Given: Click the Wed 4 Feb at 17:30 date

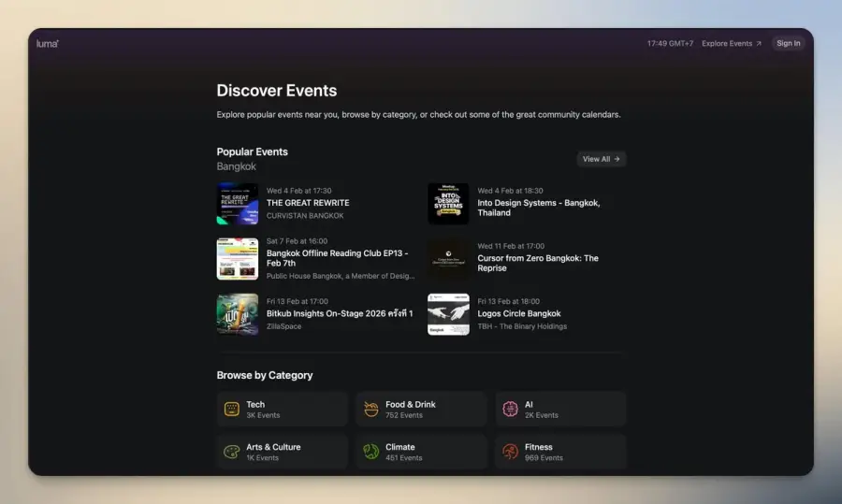Looking at the screenshot, I should (x=298, y=191).
